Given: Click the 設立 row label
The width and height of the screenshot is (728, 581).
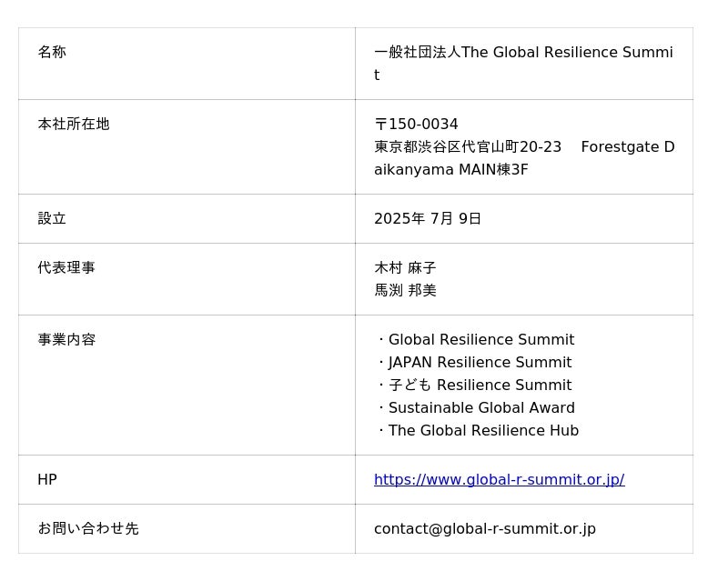Looking at the screenshot, I should (x=52, y=218).
